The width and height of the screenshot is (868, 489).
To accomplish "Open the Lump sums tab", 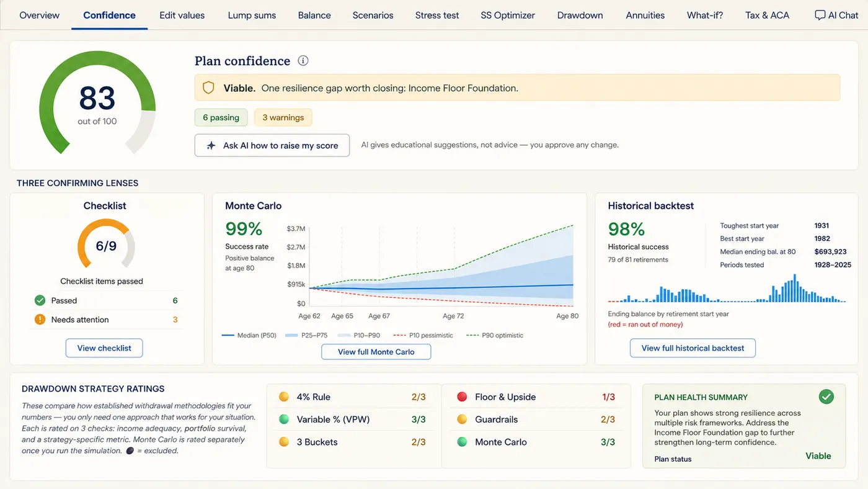I will tap(252, 15).
